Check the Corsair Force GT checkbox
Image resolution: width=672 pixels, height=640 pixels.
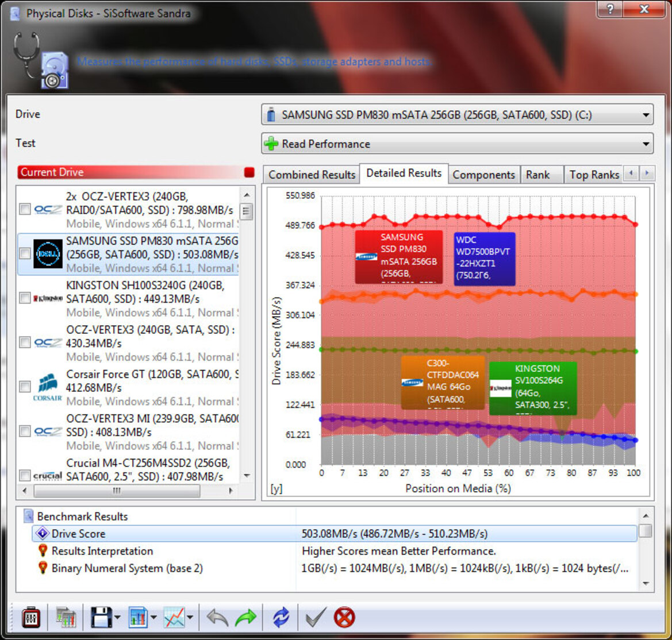click(25, 387)
